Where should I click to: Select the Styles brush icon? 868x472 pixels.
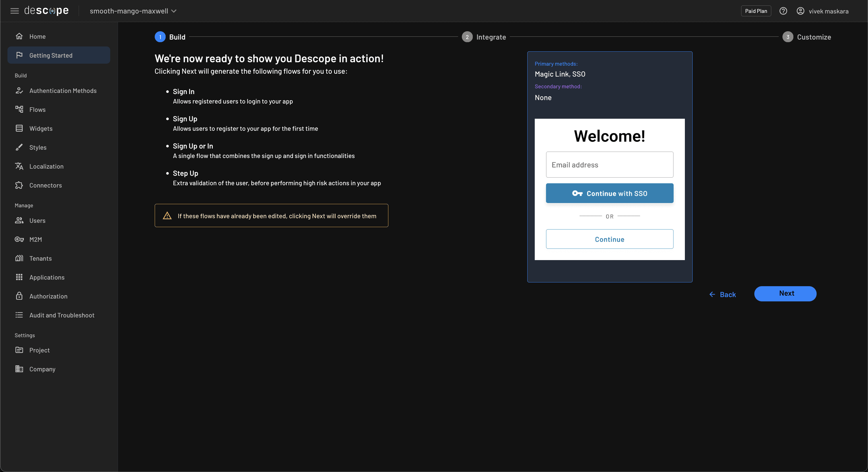19,147
